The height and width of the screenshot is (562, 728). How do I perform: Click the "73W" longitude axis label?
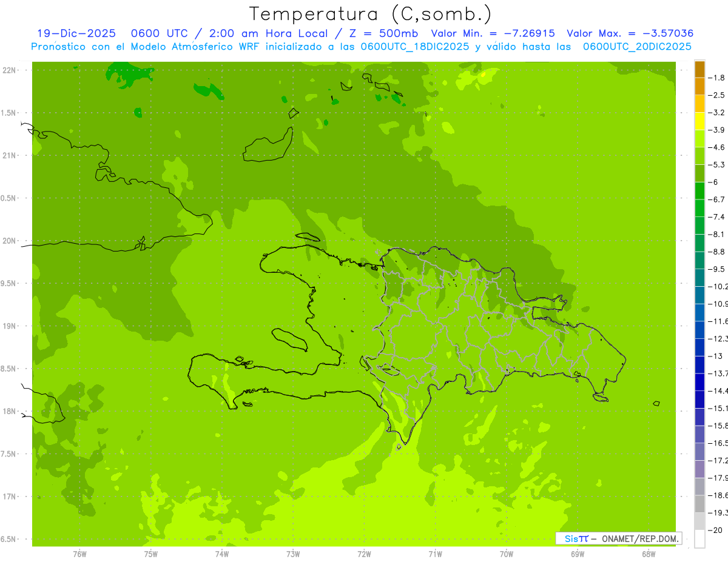pyautogui.click(x=293, y=554)
